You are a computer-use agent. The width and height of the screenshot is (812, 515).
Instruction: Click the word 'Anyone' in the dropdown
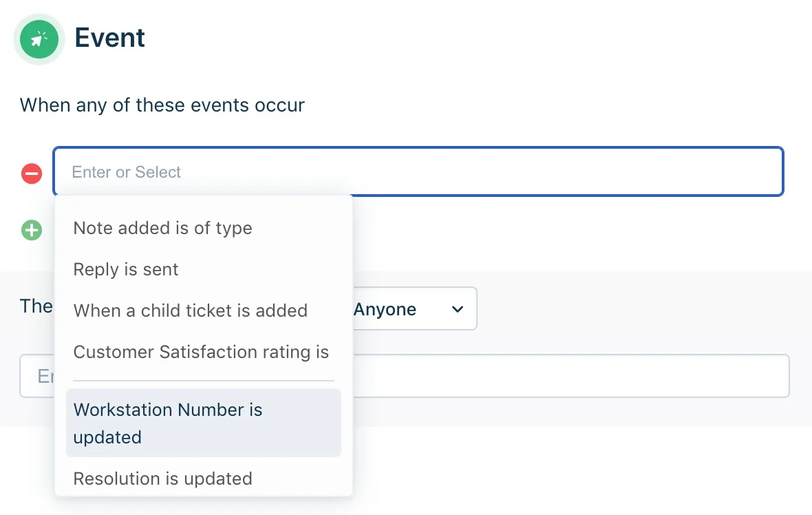(385, 309)
